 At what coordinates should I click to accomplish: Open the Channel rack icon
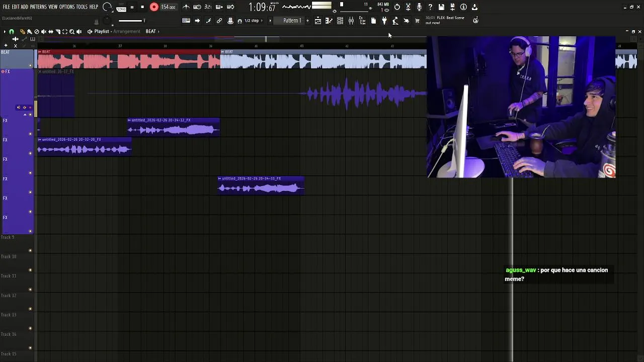pyautogui.click(x=340, y=21)
